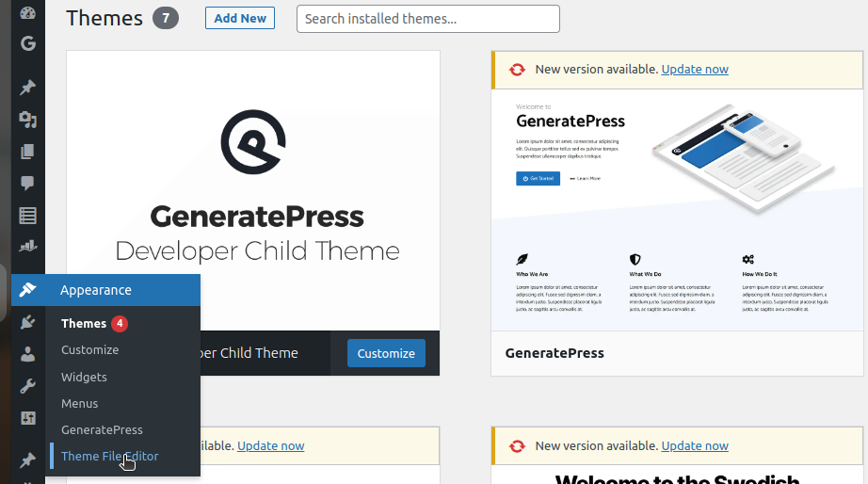Focus the Search installed themes field
Image resolution: width=868 pixels, height=484 pixels.
click(428, 19)
